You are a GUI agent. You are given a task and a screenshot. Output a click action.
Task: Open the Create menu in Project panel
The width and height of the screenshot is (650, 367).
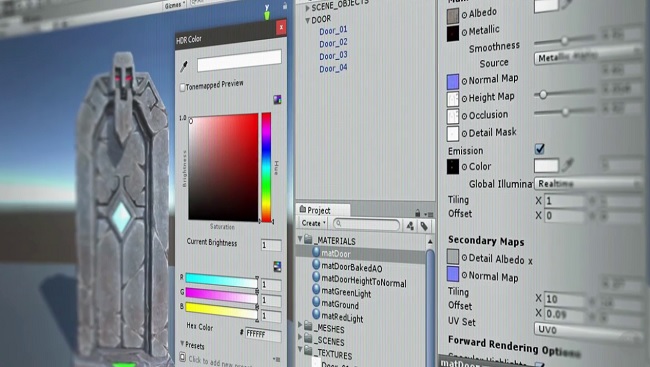313,223
